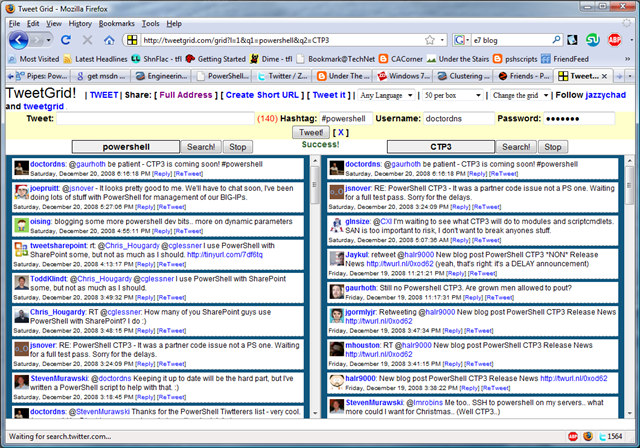Viewport: 640px width, 448px height.
Task: Click Search! button for CTP3 box
Action: coord(516,147)
